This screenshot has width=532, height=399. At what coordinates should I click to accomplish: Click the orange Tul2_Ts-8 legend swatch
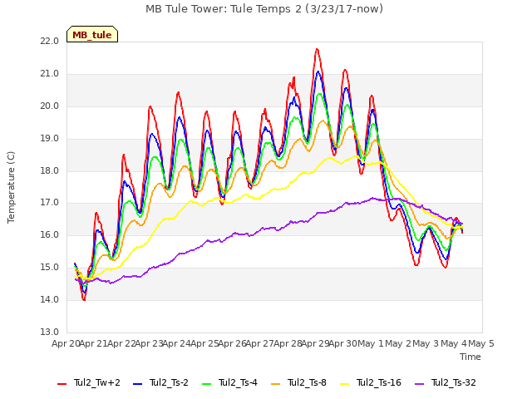pyautogui.click(x=275, y=384)
